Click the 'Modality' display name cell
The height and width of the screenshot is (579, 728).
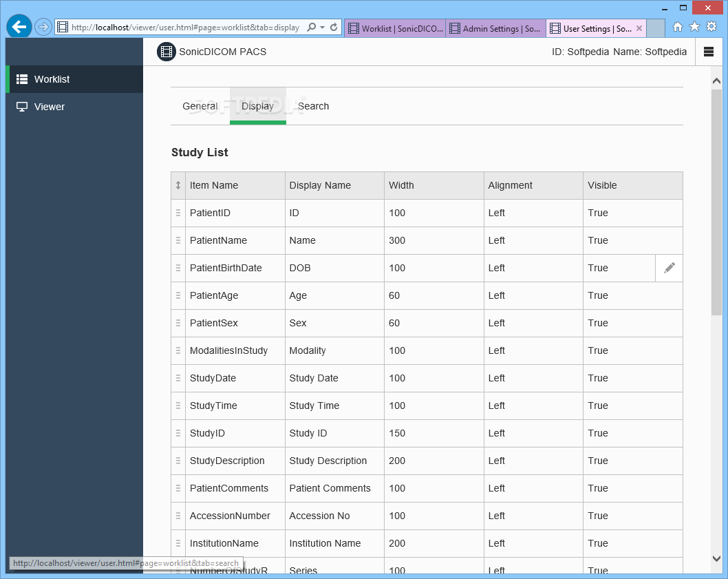(x=334, y=350)
